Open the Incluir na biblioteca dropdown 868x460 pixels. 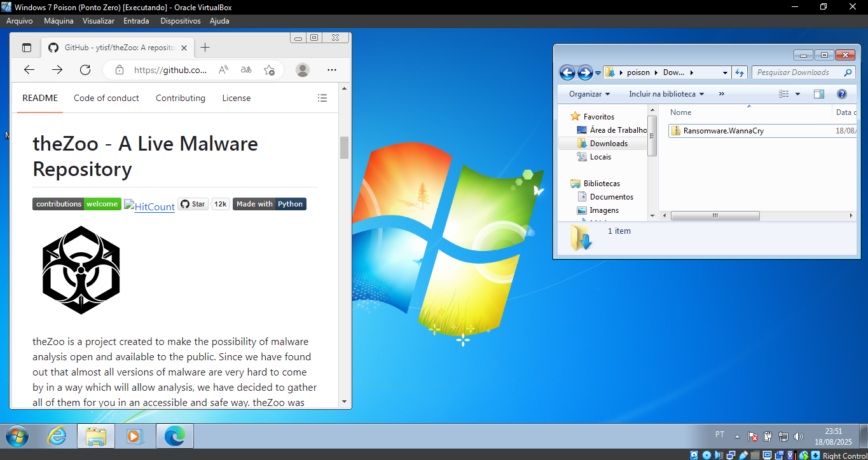666,94
